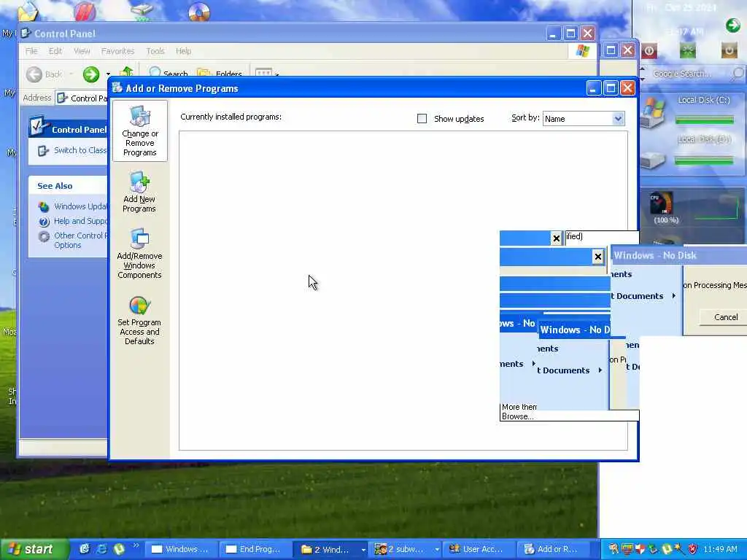Open the Forward history dropdown arrow
The width and height of the screenshot is (747, 560).
pyautogui.click(x=108, y=74)
